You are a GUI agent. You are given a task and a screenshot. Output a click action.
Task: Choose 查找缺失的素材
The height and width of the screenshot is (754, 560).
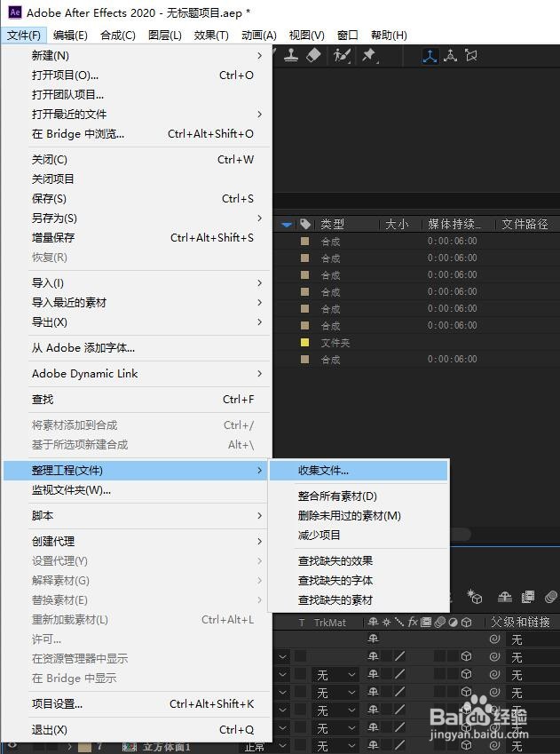tap(359, 600)
